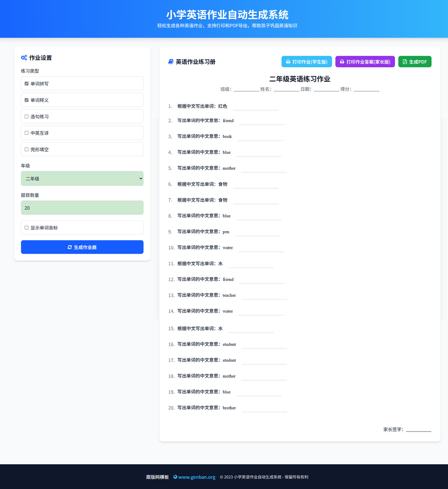Image resolution: width=448 pixels, height=489 pixels.
Task: Click the PDF file icon on 生成PDF
Action: pos(405,62)
